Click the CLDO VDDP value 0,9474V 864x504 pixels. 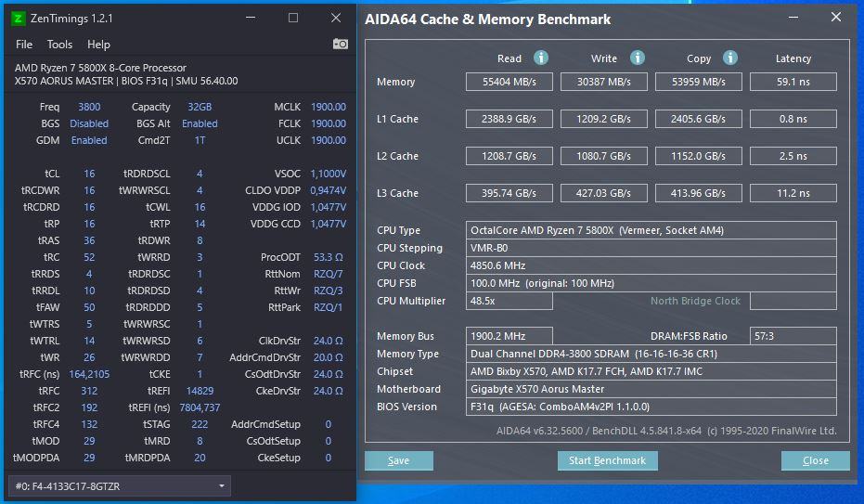[329, 190]
